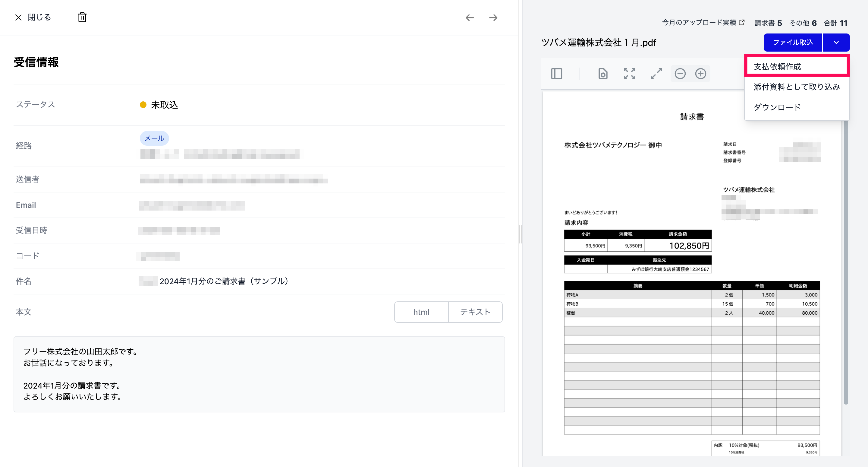Toggle the PDF sidebar panel icon
Viewport: 868px width, 467px height.
556,74
